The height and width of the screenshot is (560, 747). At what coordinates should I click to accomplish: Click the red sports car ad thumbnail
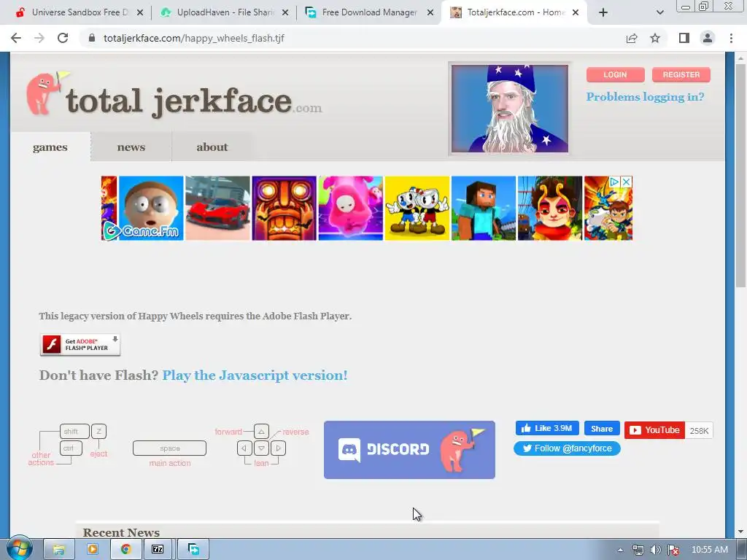(217, 208)
